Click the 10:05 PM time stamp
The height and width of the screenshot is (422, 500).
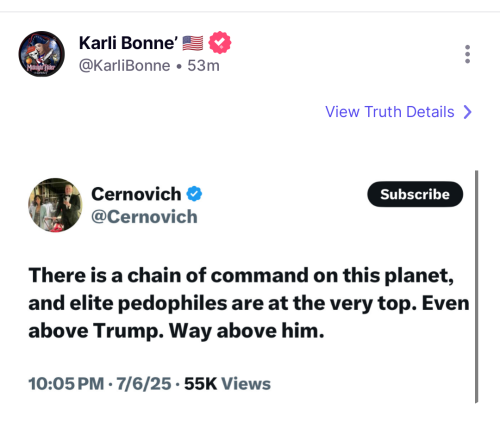point(66,384)
